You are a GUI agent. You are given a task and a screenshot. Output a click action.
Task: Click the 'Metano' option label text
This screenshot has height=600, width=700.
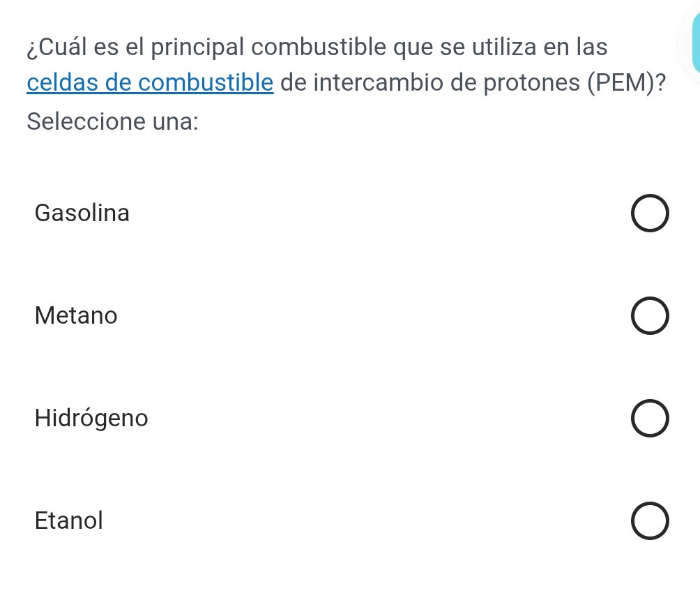pos(76,316)
